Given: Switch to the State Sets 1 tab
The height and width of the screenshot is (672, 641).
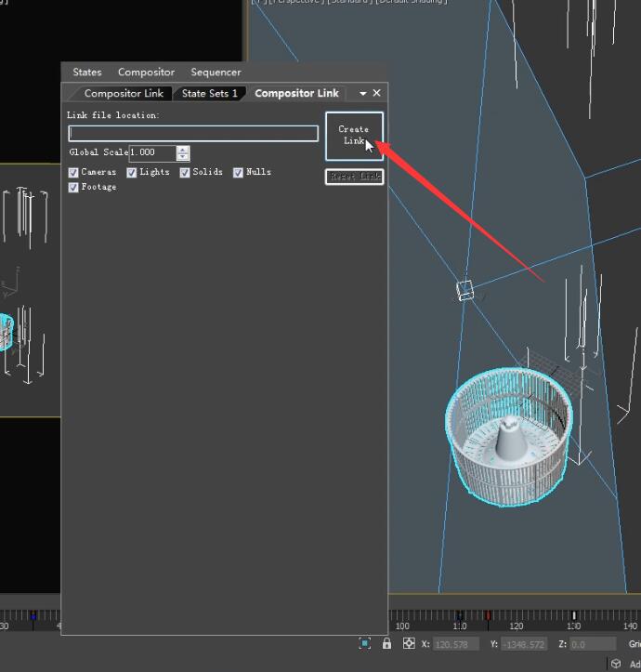Looking at the screenshot, I should pyautogui.click(x=209, y=94).
